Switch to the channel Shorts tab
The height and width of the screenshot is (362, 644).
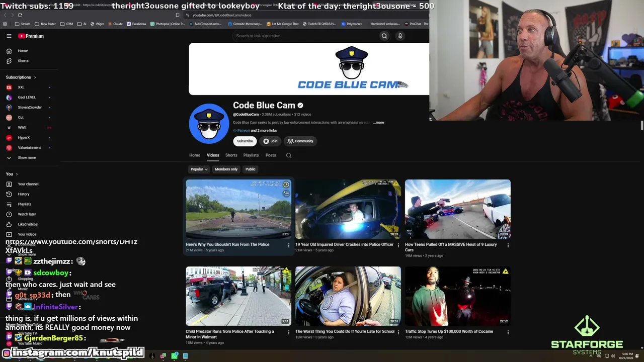231,155
